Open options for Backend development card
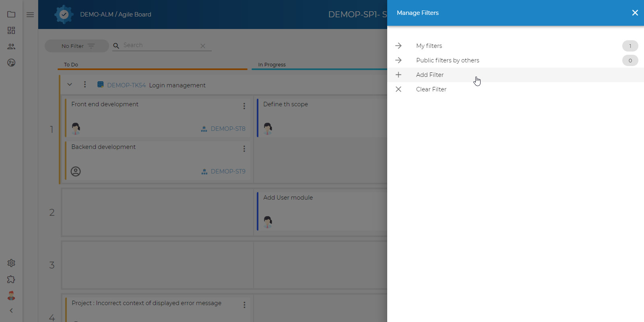 tap(244, 149)
